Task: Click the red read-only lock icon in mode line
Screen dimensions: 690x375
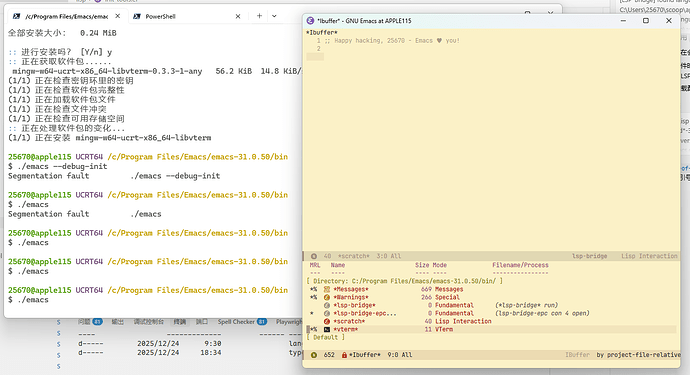Action: pyautogui.click(x=344, y=355)
